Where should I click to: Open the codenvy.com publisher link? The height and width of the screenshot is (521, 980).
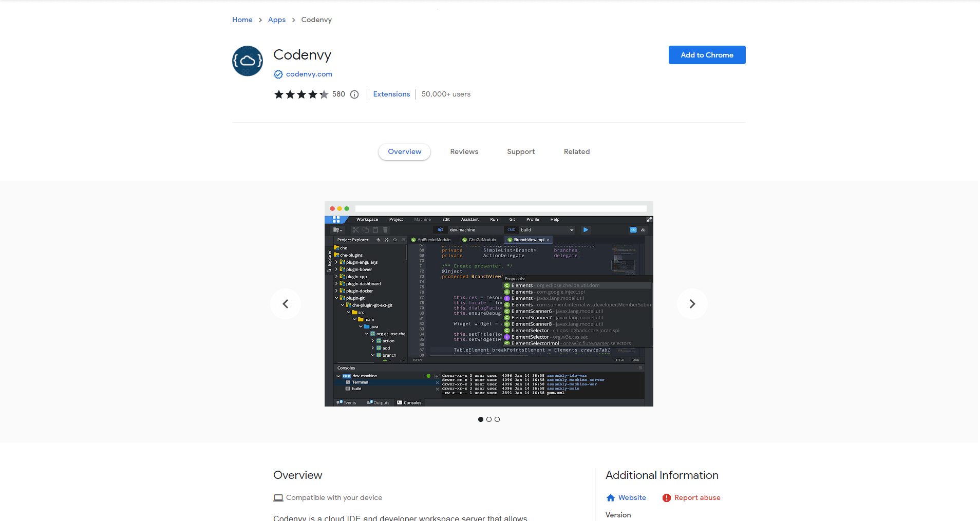click(309, 74)
